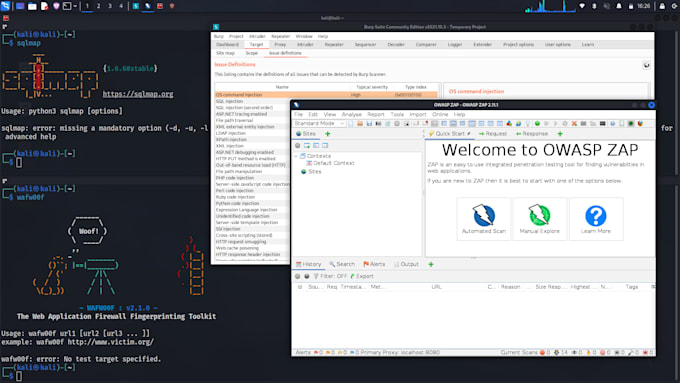680x383 pixels.
Task: Open the History tab in ZAP
Action: (308, 264)
